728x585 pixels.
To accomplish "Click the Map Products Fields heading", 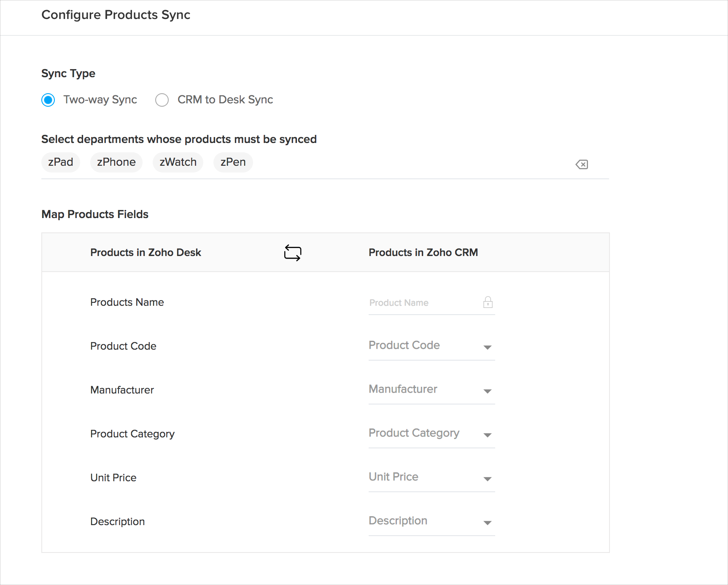I will 95,214.
